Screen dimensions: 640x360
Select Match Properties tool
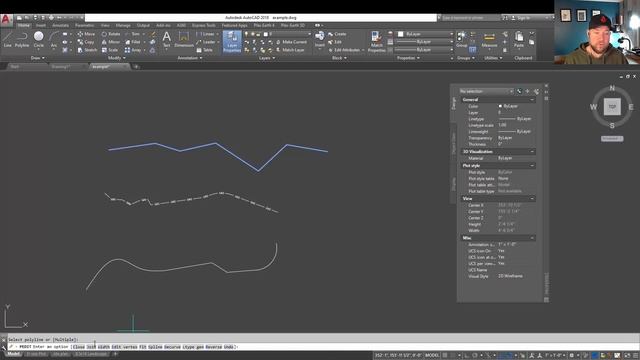tap(376, 42)
